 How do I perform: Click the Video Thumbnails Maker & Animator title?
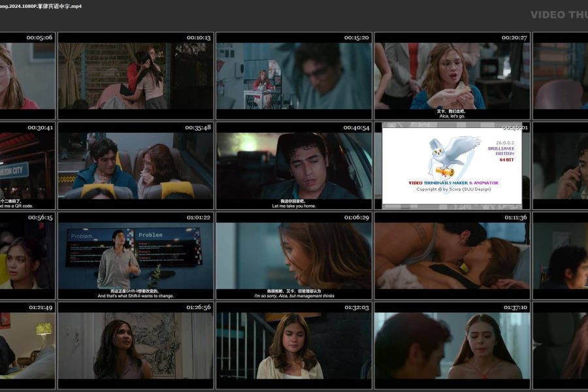tap(453, 183)
